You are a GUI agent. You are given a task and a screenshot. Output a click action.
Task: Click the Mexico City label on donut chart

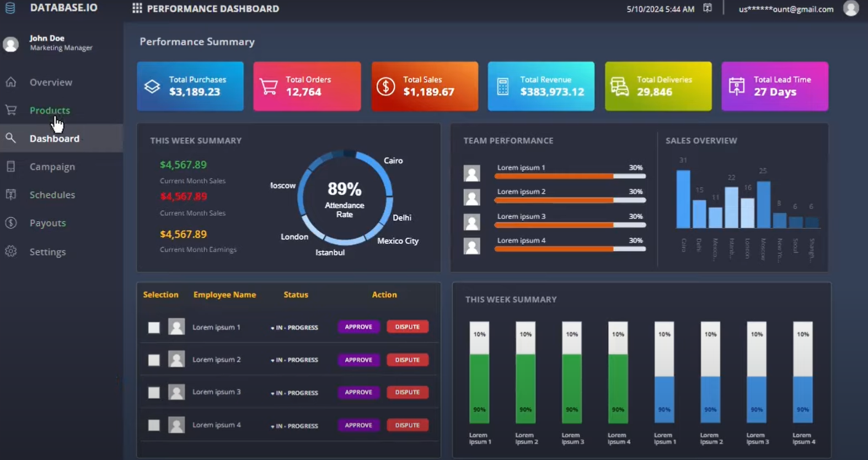click(x=398, y=241)
